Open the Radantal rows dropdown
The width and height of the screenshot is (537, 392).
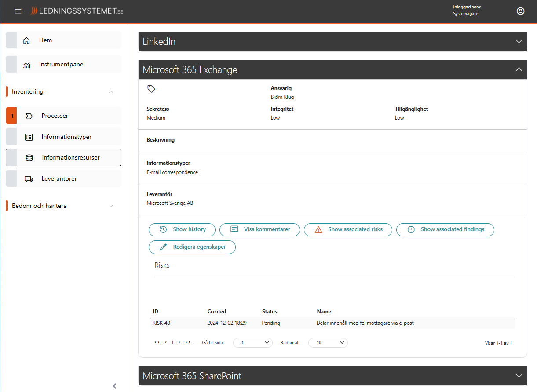point(328,342)
